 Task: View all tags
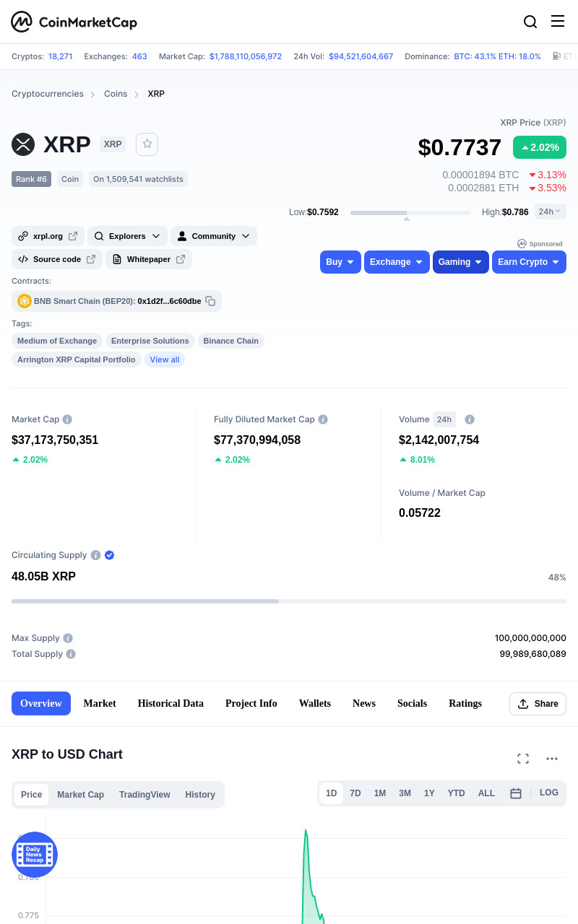165,359
